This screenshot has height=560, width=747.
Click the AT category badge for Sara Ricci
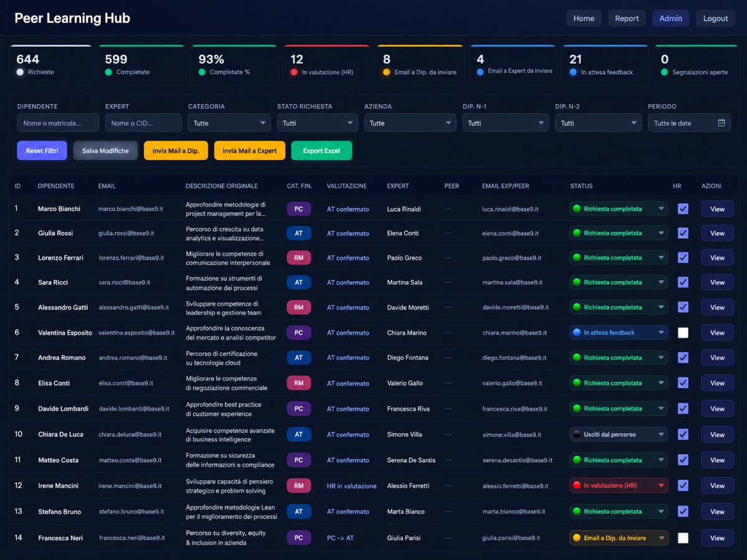click(299, 282)
